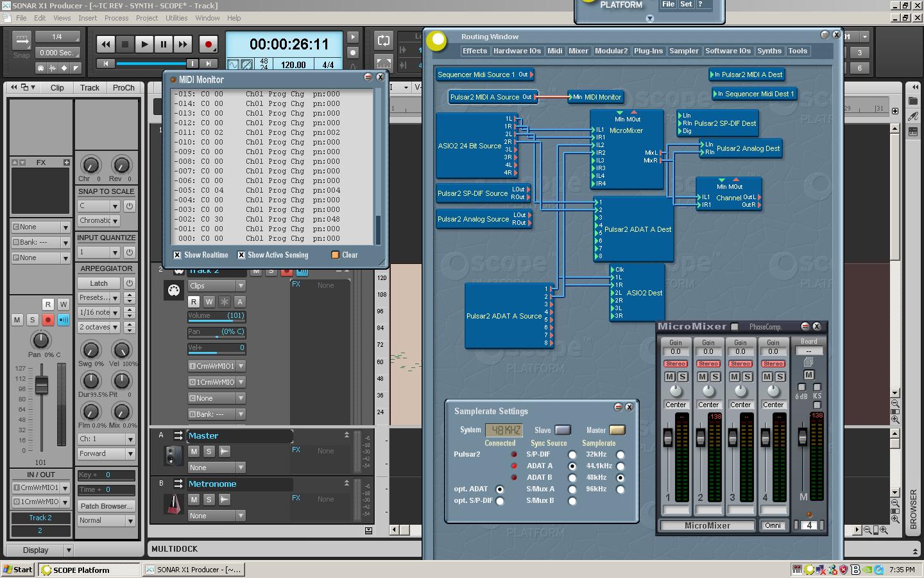Image resolution: width=924 pixels, height=578 pixels.
Task: Stop playback in SONAR transport
Action: click(x=125, y=44)
